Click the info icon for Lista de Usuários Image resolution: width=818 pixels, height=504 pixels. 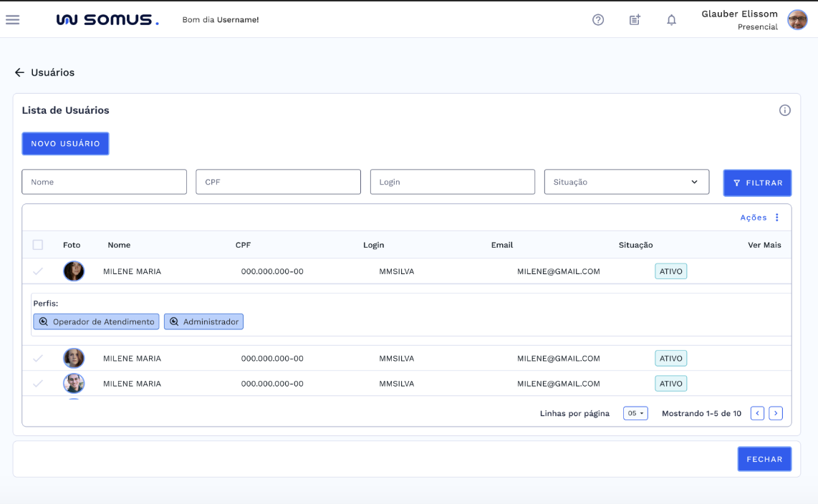(785, 110)
